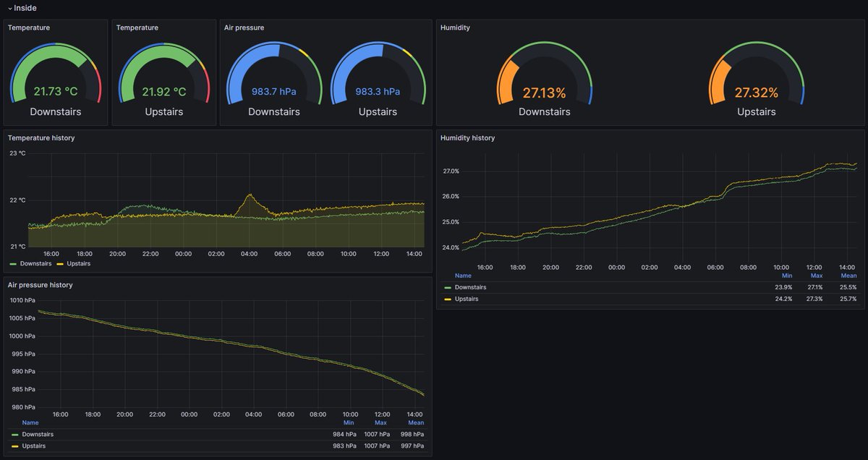Click the 998 hPa Downstairs pressure Mean value
This screenshot has width=868, height=460.
point(412,434)
